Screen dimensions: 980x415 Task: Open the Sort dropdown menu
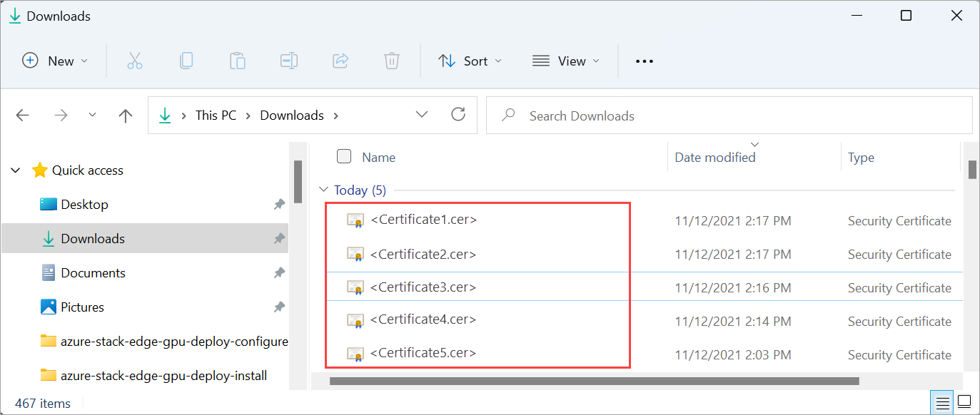[470, 61]
